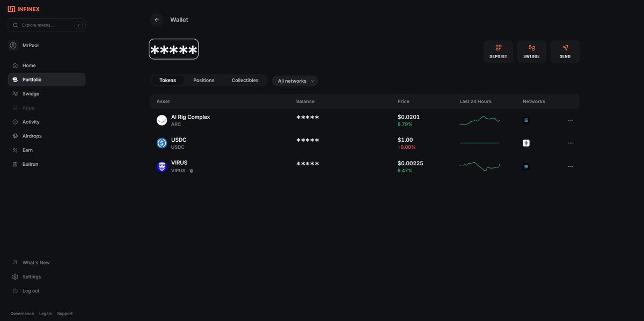Click the Log out power icon
The width and height of the screenshot is (644, 321).
(15, 291)
